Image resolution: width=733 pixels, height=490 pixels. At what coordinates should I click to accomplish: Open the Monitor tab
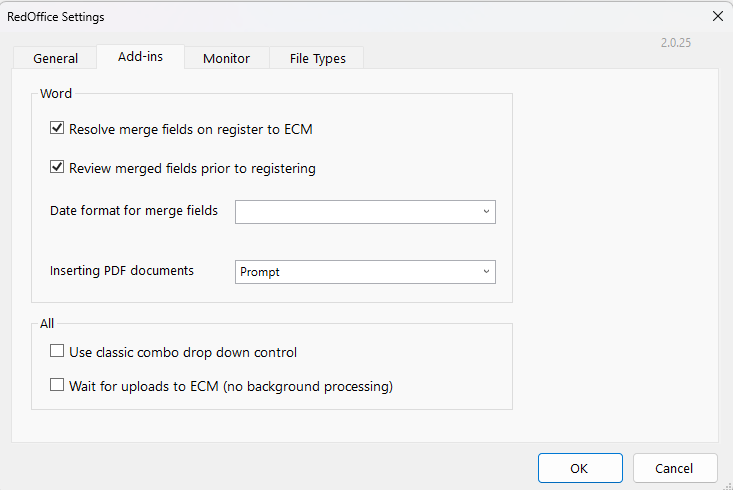[x=226, y=58]
